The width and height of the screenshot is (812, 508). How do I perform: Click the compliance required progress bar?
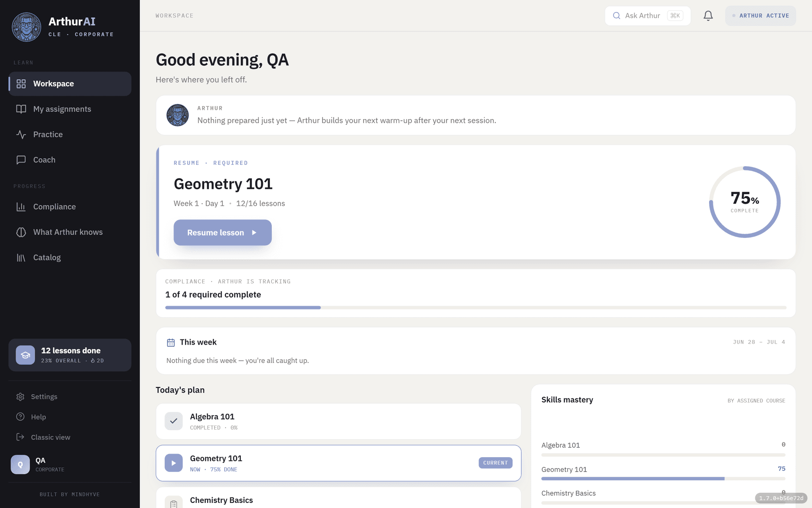pos(476,308)
